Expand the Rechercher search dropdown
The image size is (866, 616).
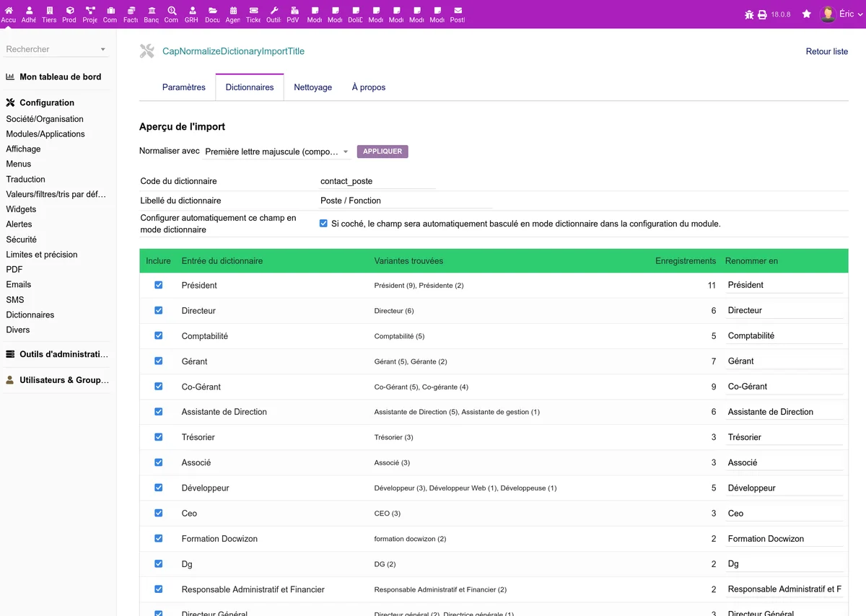click(x=56, y=49)
